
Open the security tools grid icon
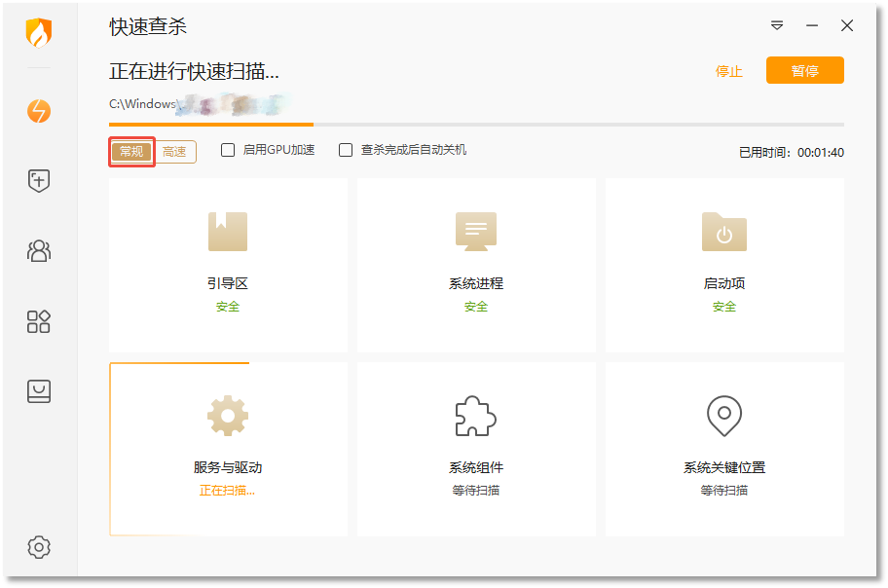[39, 321]
